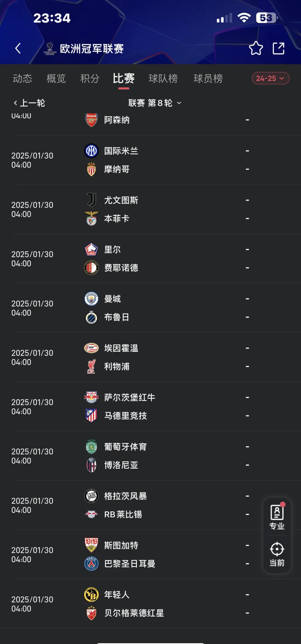Go to previous round via 上一轮
The height and width of the screenshot is (644, 301).
(x=29, y=103)
